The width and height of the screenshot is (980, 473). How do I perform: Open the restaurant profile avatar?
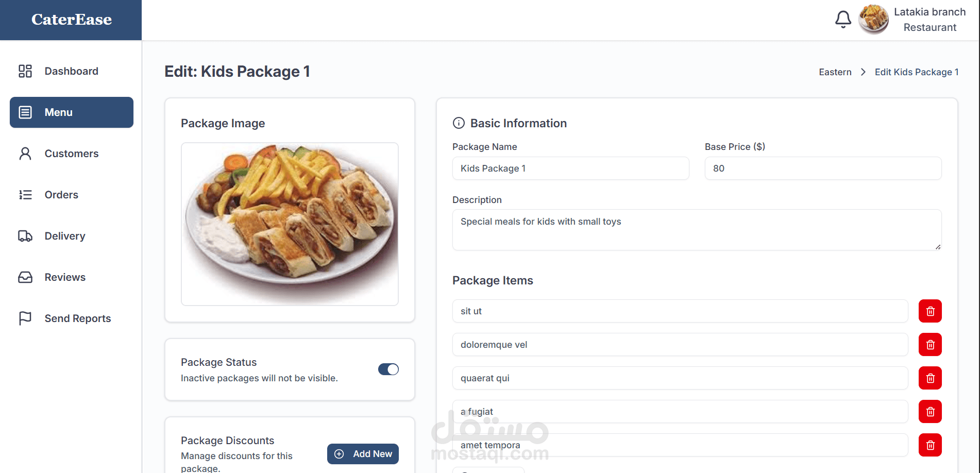click(873, 20)
